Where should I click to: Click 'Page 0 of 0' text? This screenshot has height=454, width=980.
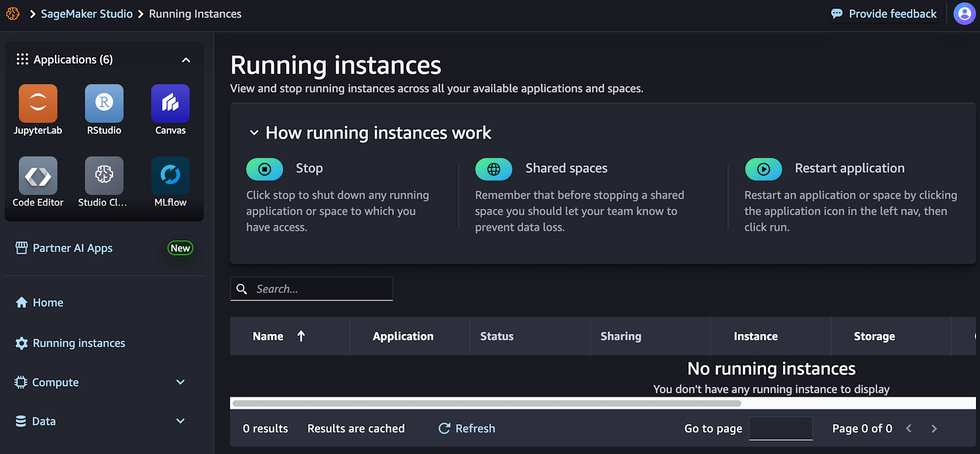[862, 429]
